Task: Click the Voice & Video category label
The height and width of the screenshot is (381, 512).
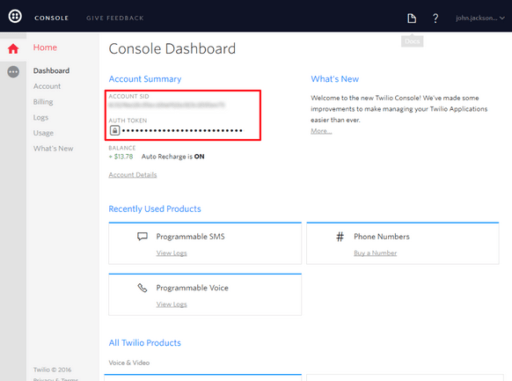Action: coord(129,363)
